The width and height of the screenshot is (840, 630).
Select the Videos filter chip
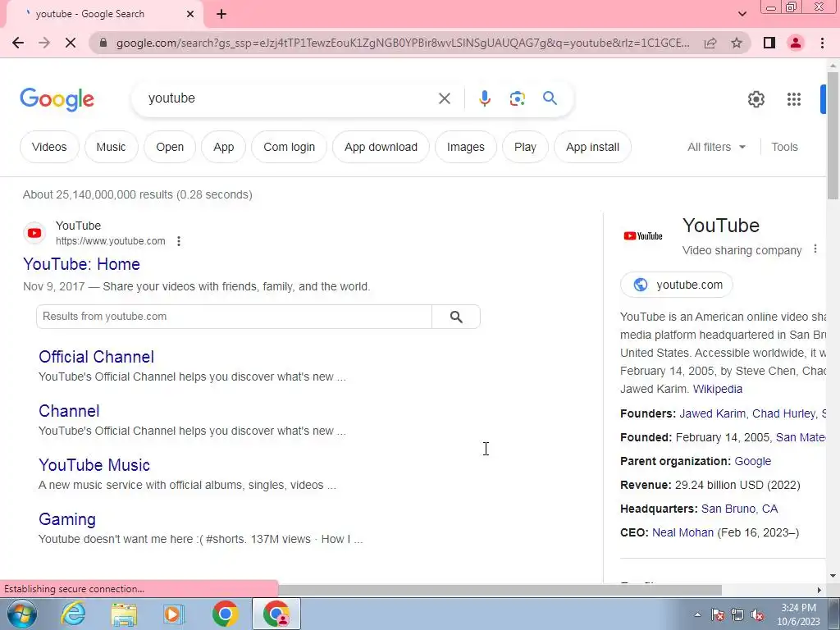pos(49,147)
